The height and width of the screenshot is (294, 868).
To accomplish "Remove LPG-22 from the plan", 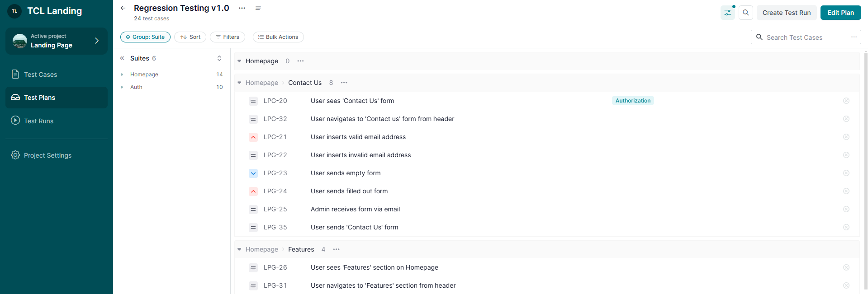I will click(x=846, y=155).
